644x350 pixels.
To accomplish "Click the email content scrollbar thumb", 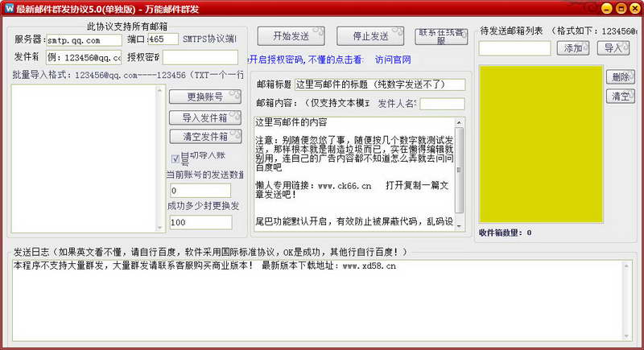I will 459,170.
